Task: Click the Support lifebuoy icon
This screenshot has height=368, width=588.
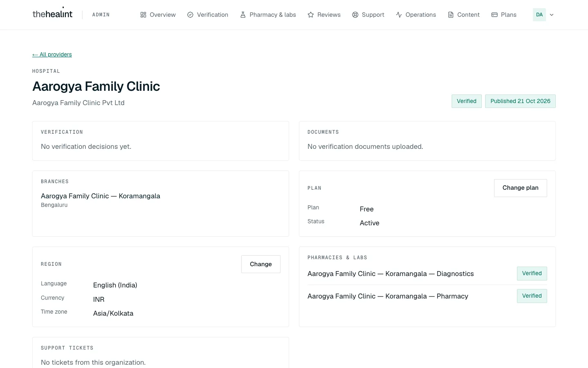Action: [x=355, y=15]
